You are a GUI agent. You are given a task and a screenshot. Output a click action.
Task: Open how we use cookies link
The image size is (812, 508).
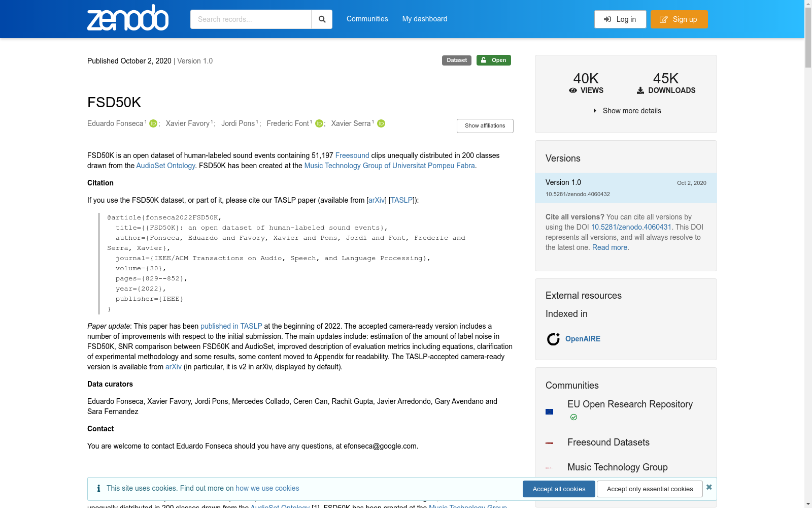[267, 488]
